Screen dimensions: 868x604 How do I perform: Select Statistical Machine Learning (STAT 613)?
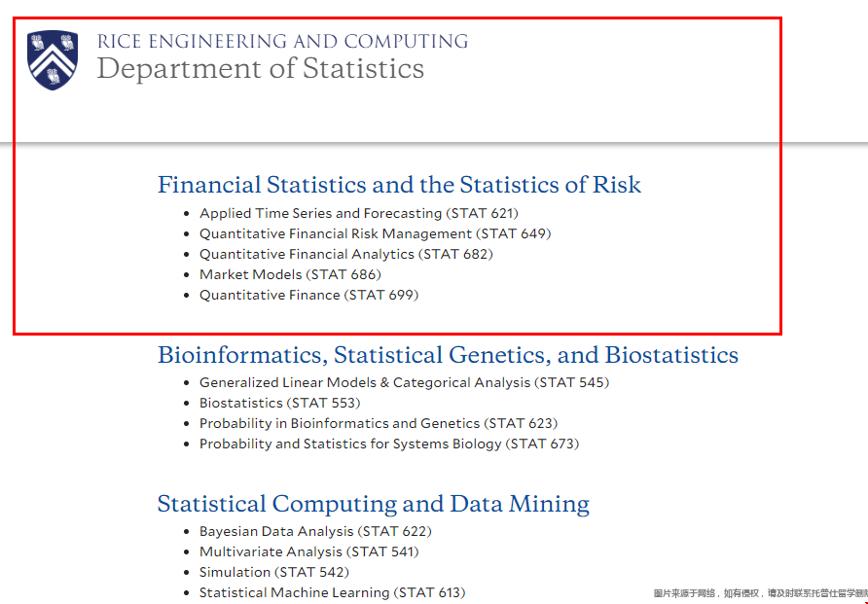pyautogui.click(x=332, y=593)
